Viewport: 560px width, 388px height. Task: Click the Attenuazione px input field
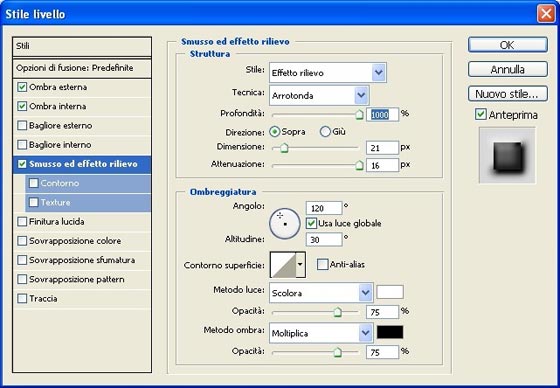point(382,165)
